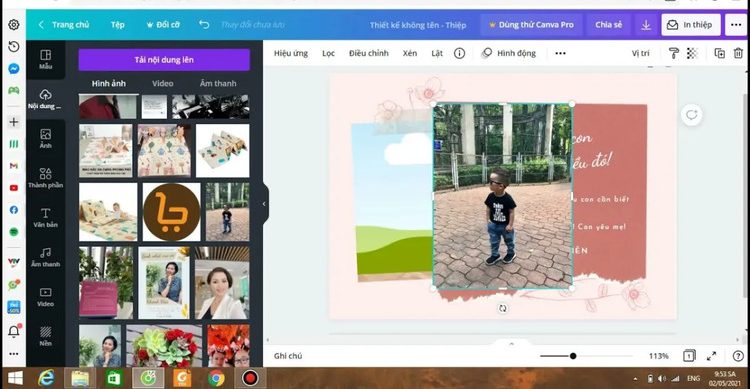Viewport: 750px width, 389px height.
Task: Click the duplicate icon
Action: 719,53
